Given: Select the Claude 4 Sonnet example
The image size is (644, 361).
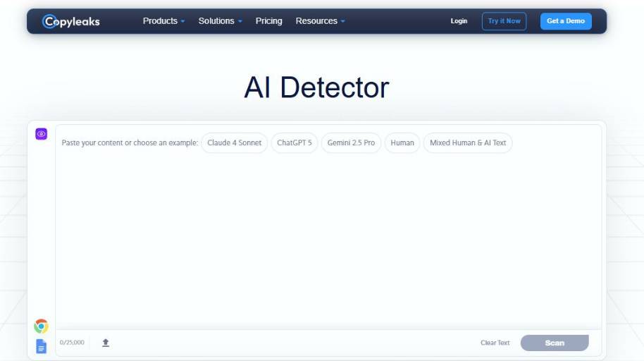Looking at the screenshot, I should click(234, 142).
